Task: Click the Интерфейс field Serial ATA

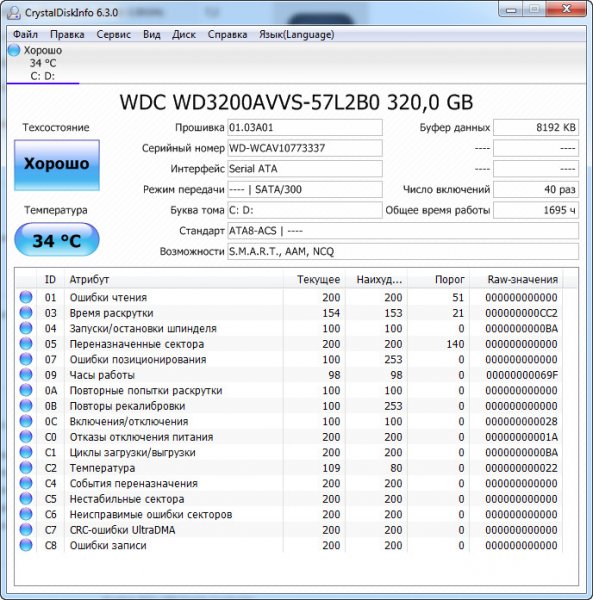Action: click(x=305, y=169)
